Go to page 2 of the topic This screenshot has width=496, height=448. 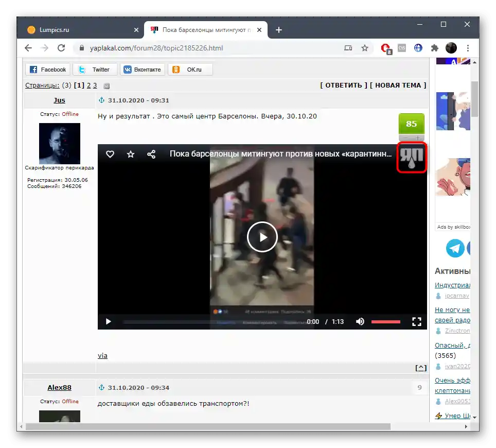[89, 85]
